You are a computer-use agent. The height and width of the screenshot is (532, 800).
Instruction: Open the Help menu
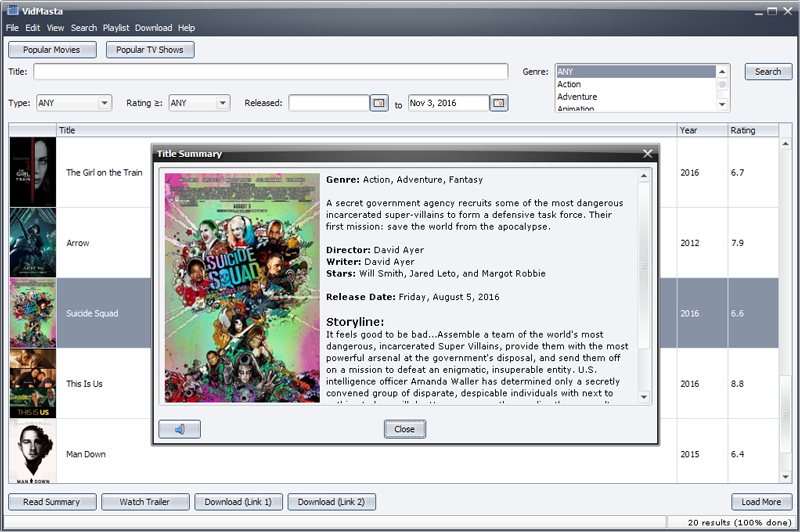(x=186, y=28)
